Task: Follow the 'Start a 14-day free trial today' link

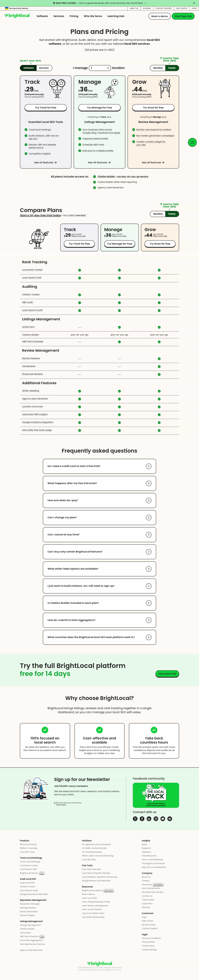Action: pos(40,215)
